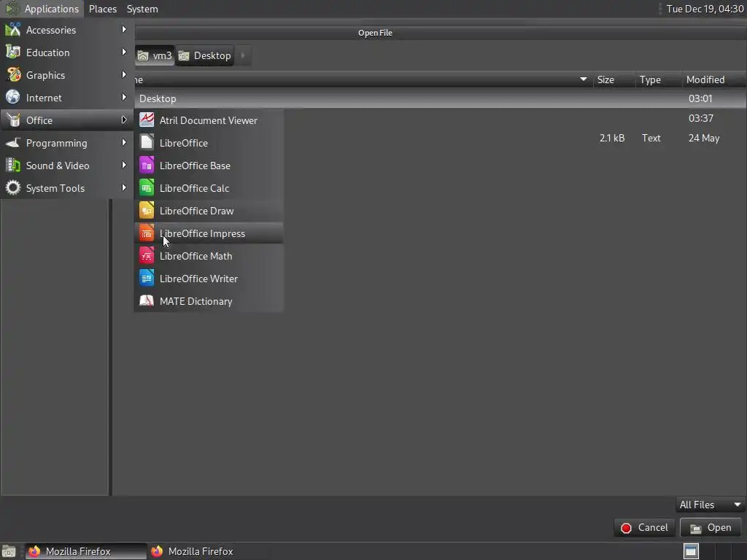Expand the Sound & Video submenu arrow
The image size is (747, 560).
coord(124,166)
